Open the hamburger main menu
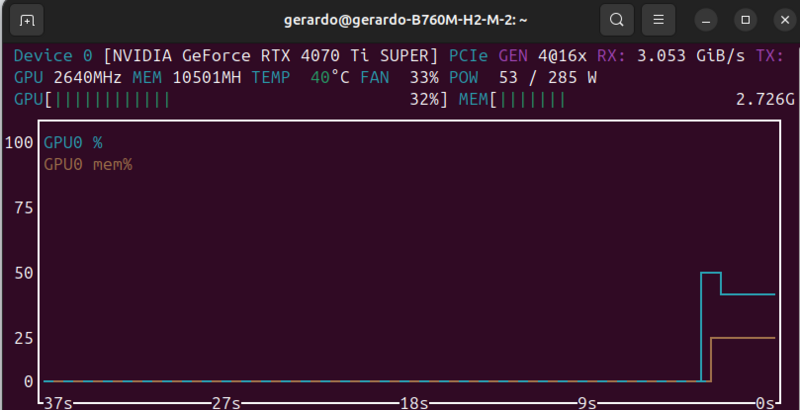Viewport: 800px width, 410px height. click(x=657, y=19)
